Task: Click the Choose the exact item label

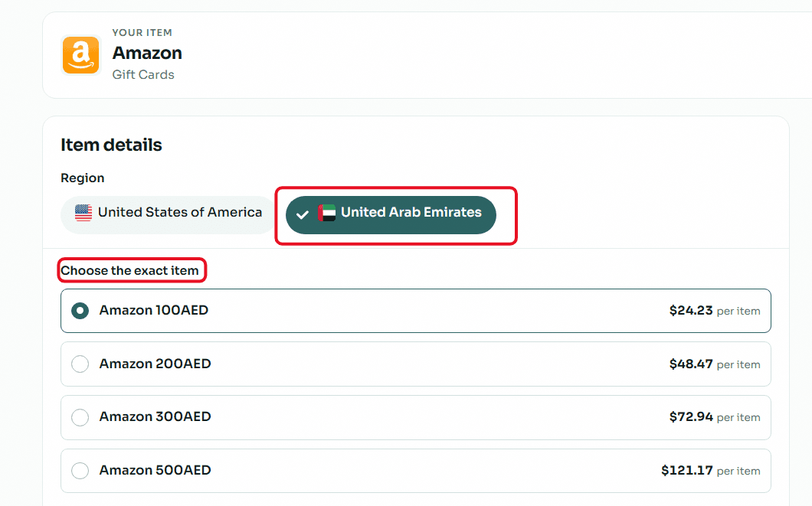Action: click(129, 270)
